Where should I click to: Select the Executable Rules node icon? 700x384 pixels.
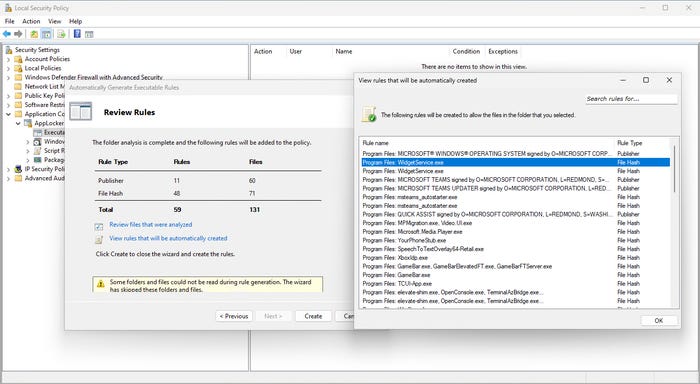click(x=38, y=132)
